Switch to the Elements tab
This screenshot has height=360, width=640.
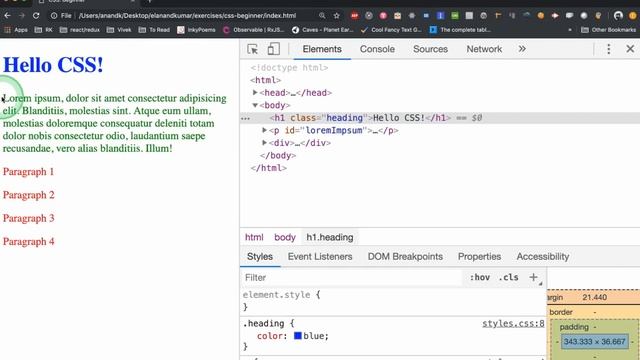[322, 49]
